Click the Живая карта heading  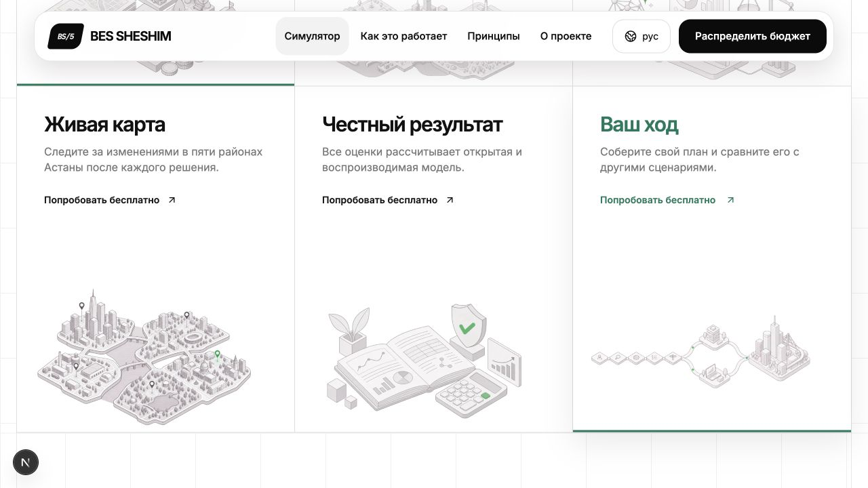[104, 125]
